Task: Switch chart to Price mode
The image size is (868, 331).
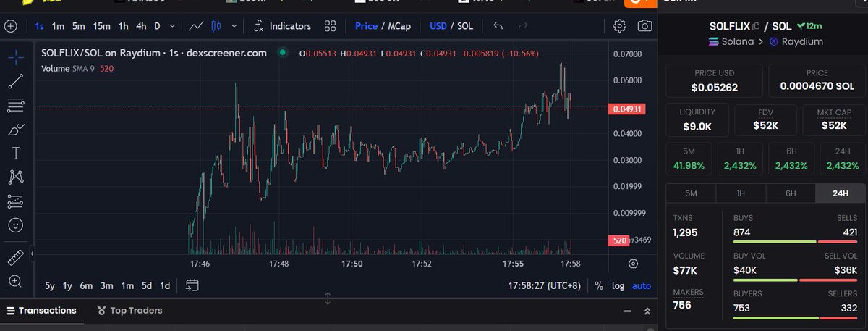Action: 366,26
